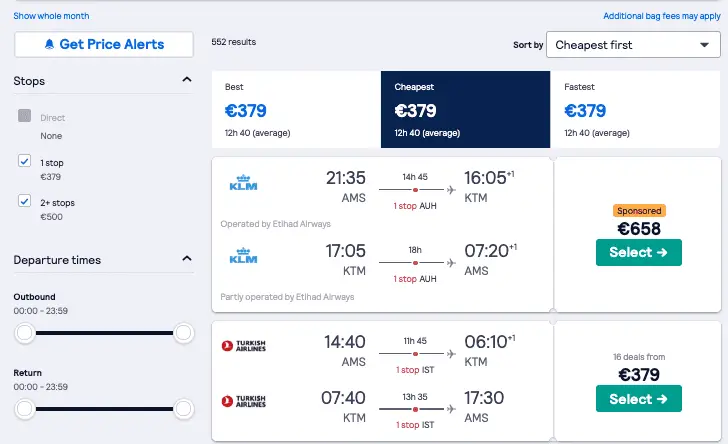The width and height of the screenshot is (728, 444).
Task: Click the Outbound slider left handle
Action: tap(25, 333)
